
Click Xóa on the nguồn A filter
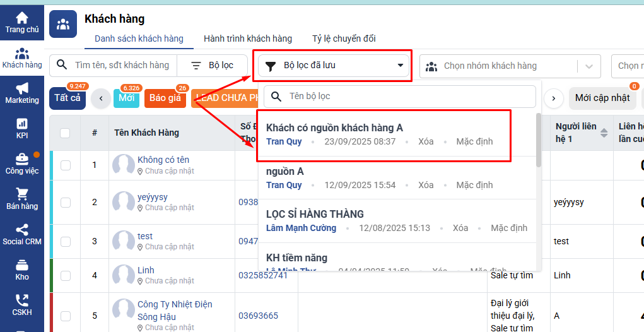[x=426, y=185]
